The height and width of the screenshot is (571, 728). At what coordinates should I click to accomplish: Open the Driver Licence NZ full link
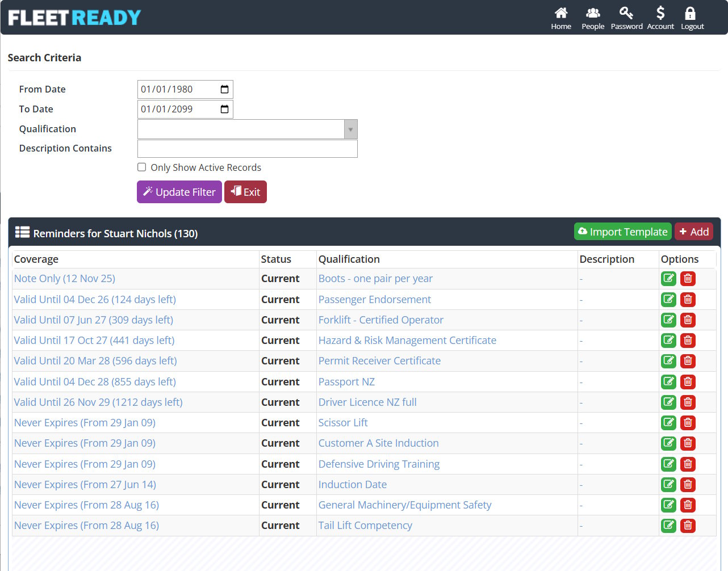367,402
